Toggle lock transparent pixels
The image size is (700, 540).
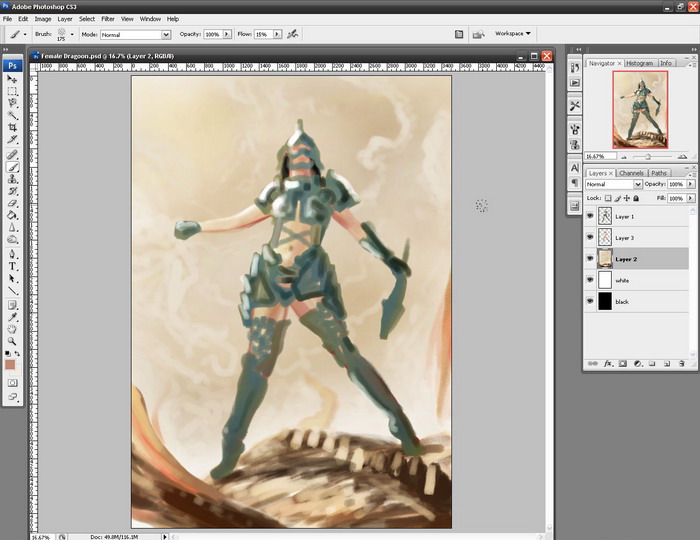pos(608,198)
